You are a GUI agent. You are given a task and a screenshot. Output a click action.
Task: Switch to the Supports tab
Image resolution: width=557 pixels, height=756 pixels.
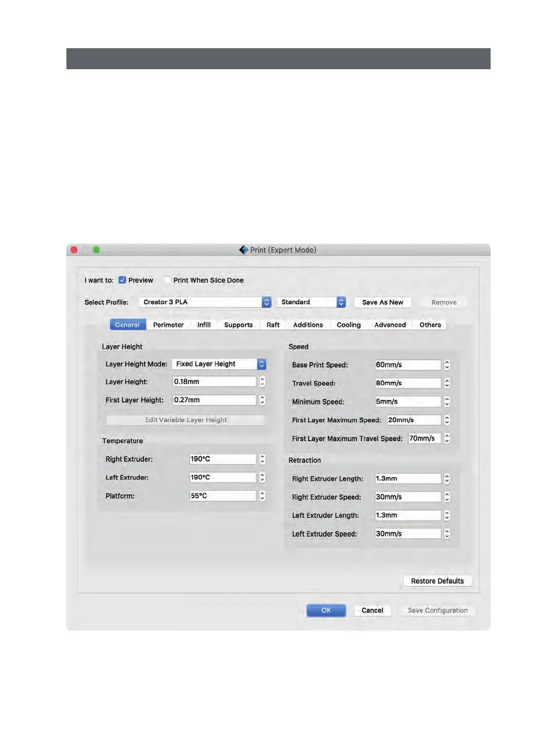tap(239, 325)
